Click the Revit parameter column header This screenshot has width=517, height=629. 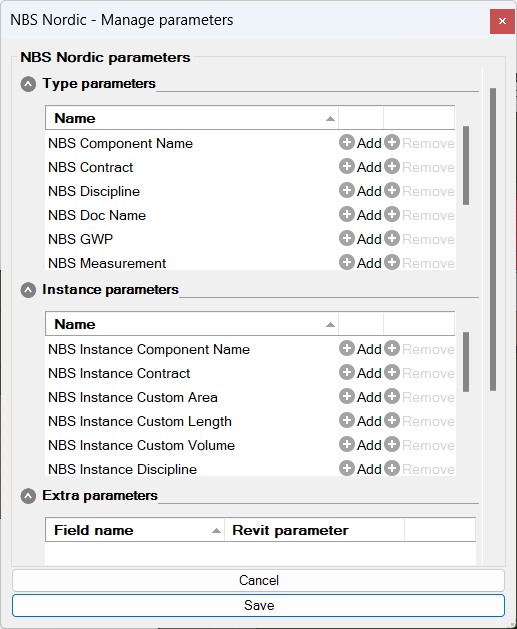click(314, 530)
